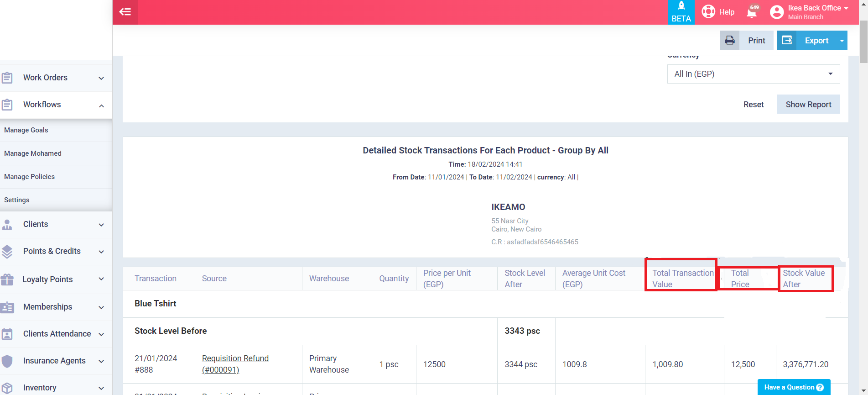868x395 pixels.
Task: Open the notifications bell icon
Action: (x=752, y=12)
